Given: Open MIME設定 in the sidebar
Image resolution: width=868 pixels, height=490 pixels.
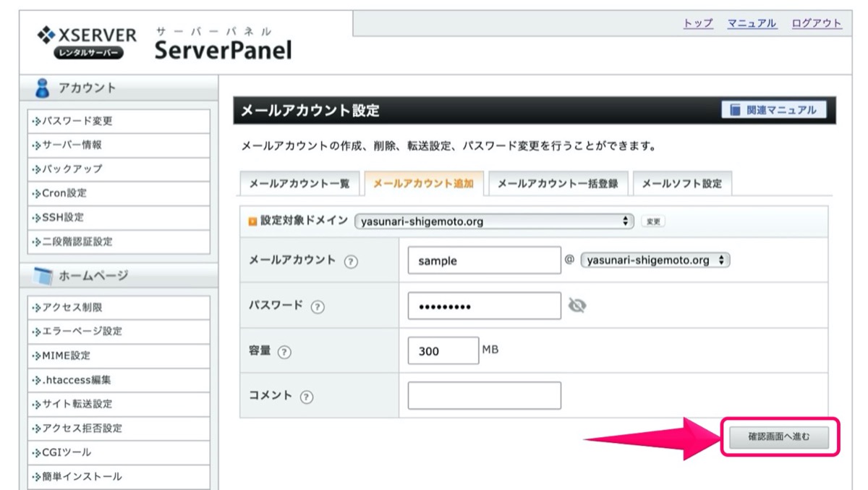Looking at the screenshot, I should 119,355.
